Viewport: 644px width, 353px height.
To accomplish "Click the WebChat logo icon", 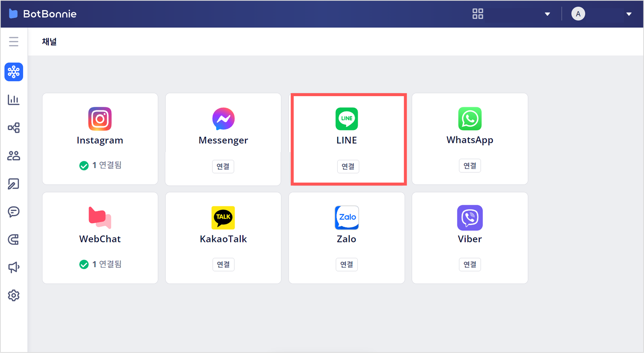I will pos(100,218).
